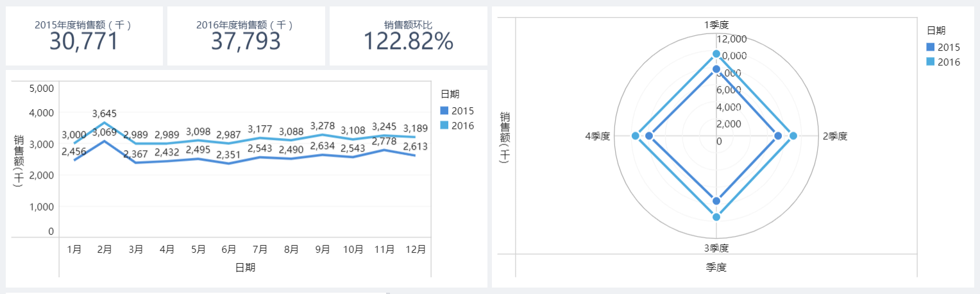This screenshot has width=980, height=294.
Task: Click the 4季度 radar axis label
Action: click(x=598, y=136)
